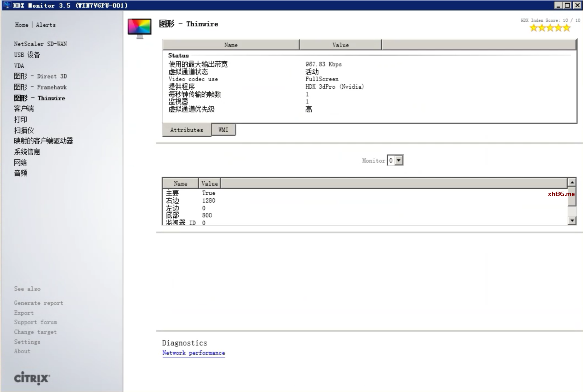Click the FullScreen value
Screen dimensions: 583x392
point(322,79)
